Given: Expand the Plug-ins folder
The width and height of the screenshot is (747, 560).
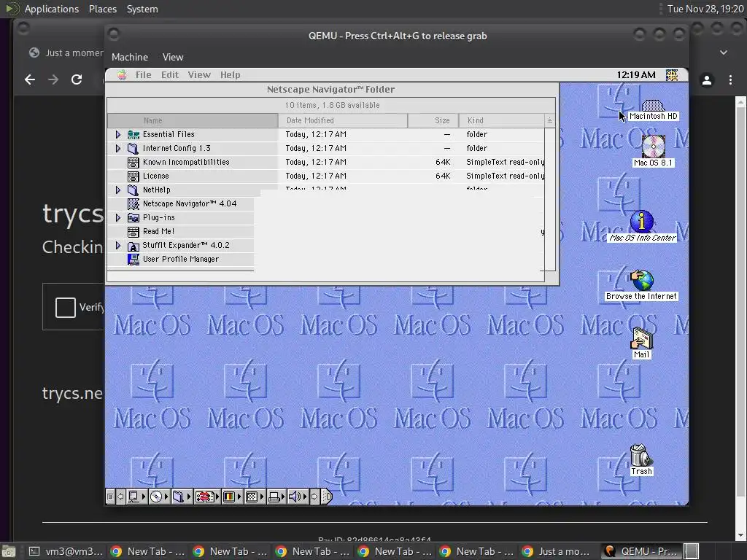Looking at the screenshot, I should coord(118,217).
